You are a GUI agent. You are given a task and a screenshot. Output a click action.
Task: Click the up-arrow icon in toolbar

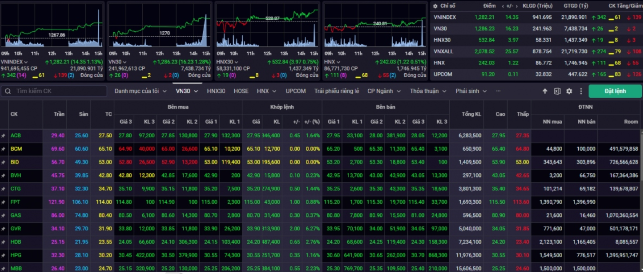(x=545, y=91)
